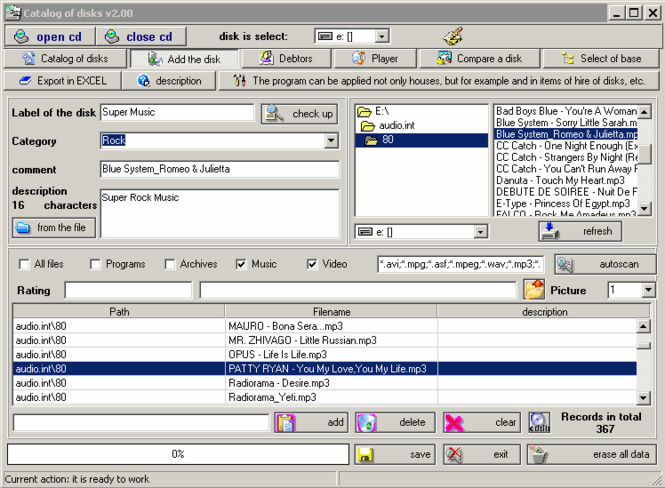Uncheck the Music checkbox

[x=241, y=265]
